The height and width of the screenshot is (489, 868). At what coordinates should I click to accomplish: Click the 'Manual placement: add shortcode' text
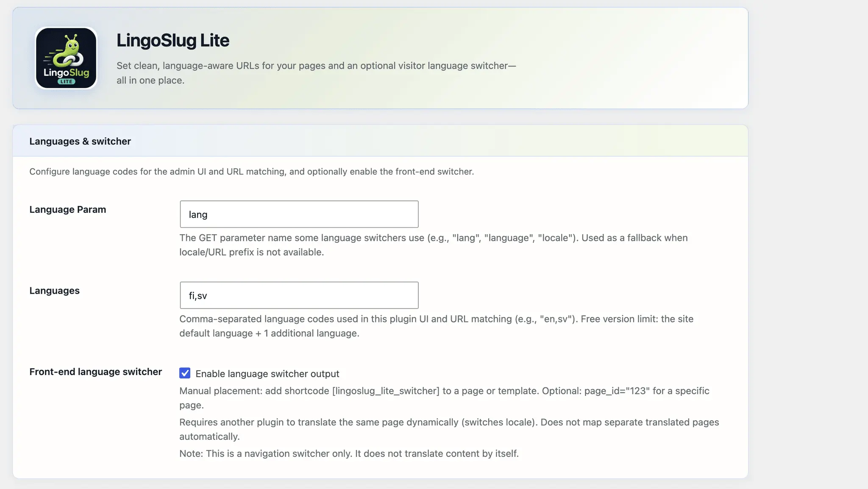click(x=444, y=398)
